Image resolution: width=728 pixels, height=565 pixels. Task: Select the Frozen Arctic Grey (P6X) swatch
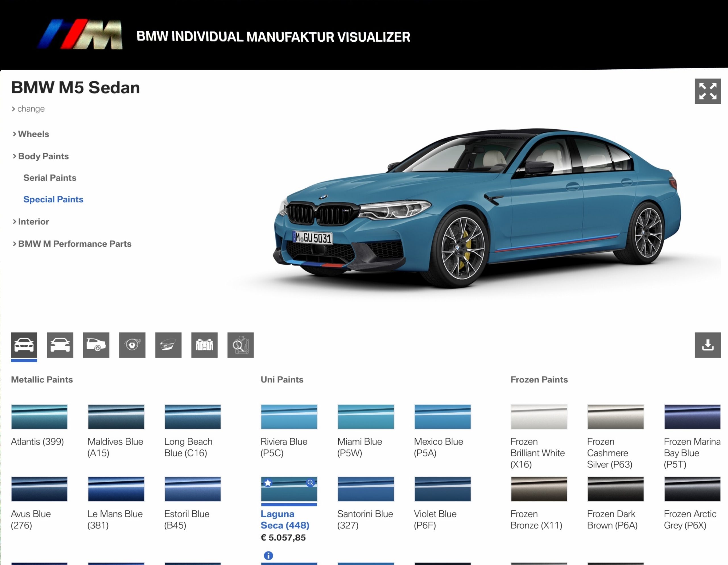[692, 489]
